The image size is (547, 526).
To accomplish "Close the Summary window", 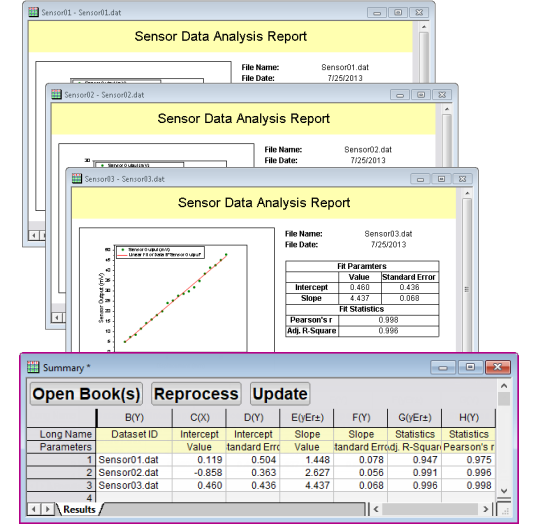I will pyautogui.click(x=498, y=367).
